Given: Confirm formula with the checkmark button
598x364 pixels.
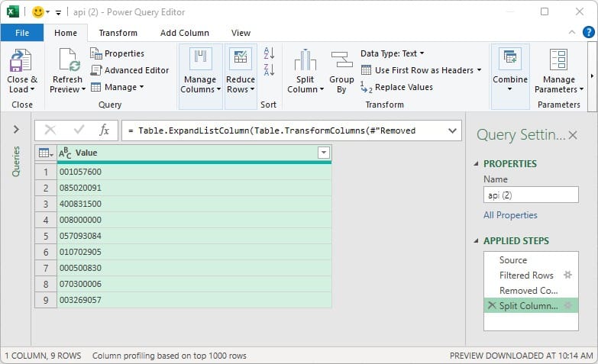Looking at the screenshot, I should pyautogui.click(x=78, y=130).
